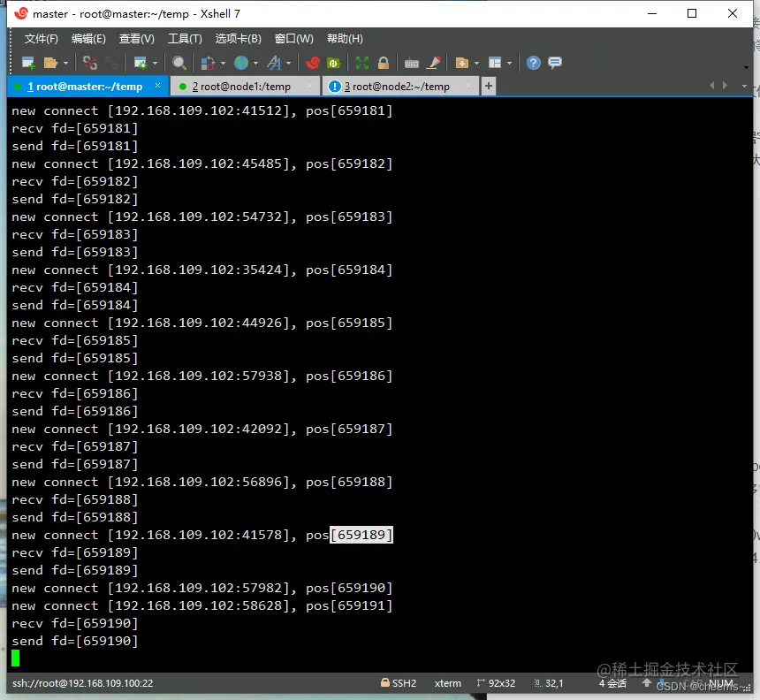The height and width of the screenshot is (700, 760).
Task: Click the window layout panes icon
Action: click(495, 63)
